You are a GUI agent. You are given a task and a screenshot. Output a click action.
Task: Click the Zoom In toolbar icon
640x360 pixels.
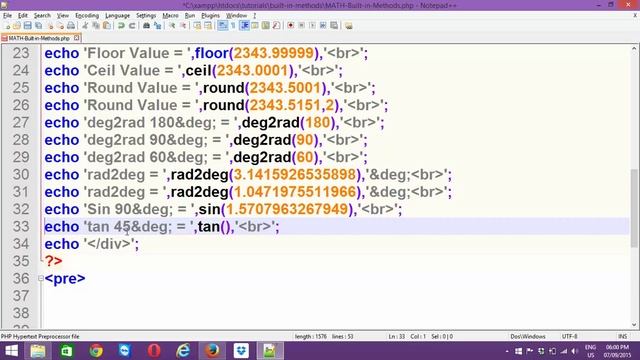[x=172, y=26]
